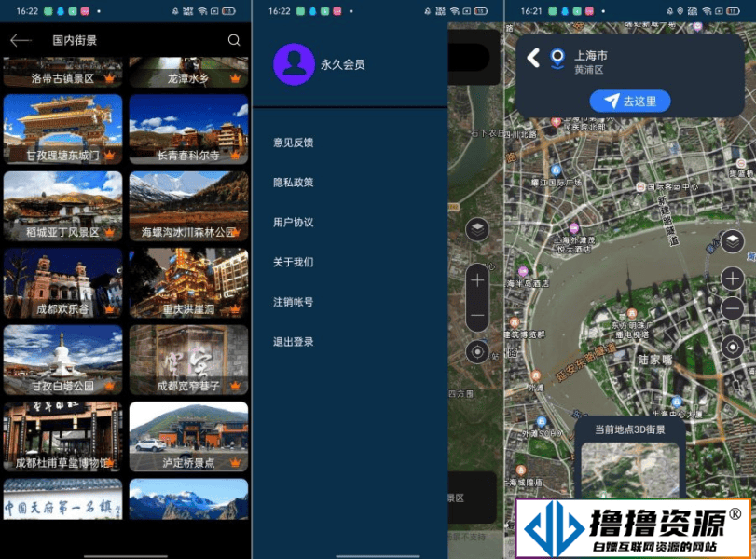Tap the 去这里 navigate button
Viewport: 756px width, 559px height.
point(629,102)
